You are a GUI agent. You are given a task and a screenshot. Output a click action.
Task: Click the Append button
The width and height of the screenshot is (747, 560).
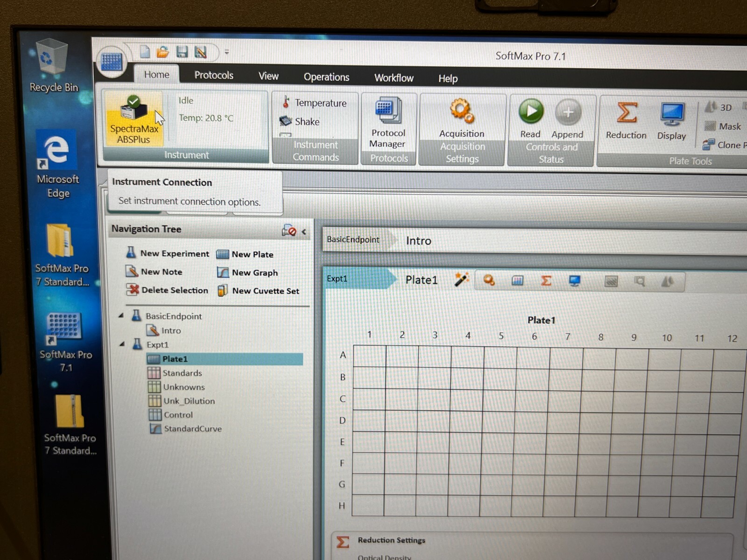[567, 119]
